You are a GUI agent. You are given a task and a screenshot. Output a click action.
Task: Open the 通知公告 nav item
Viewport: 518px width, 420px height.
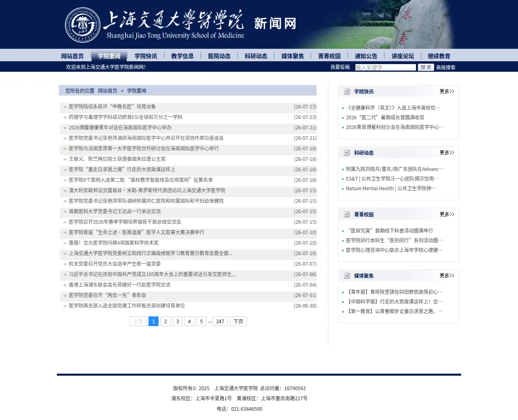tap(366, 56)
